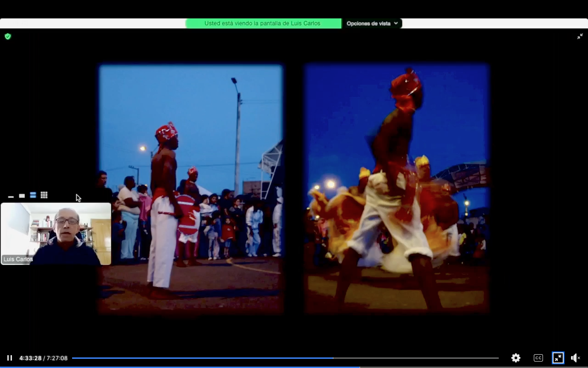
Task: Toggle closed captions with CC button
Action: click(x=538, y=358)
